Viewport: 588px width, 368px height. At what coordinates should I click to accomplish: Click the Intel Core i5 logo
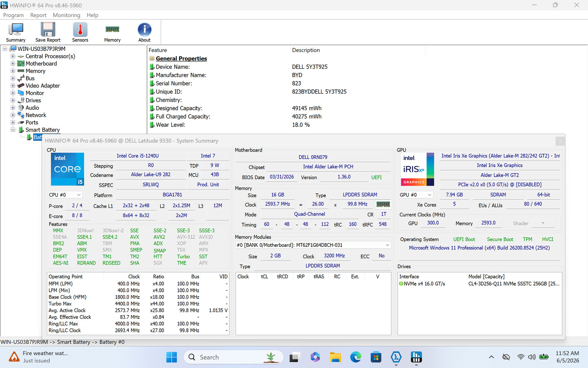tap(68, 169)
